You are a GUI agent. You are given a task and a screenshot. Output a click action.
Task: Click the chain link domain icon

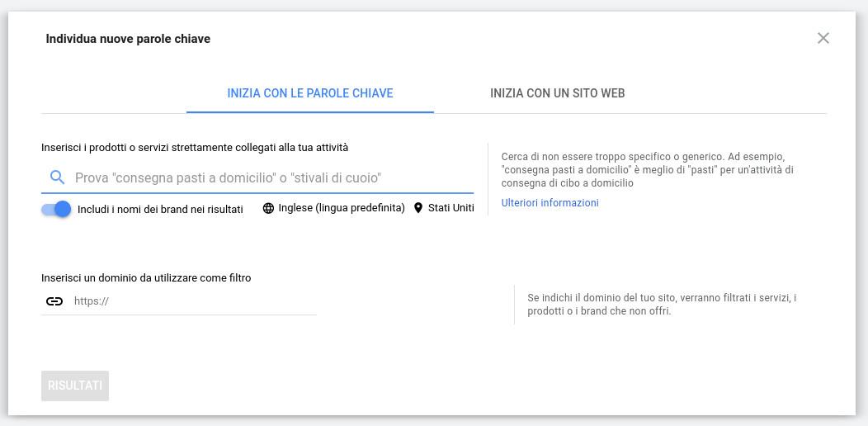click(54, 301)
